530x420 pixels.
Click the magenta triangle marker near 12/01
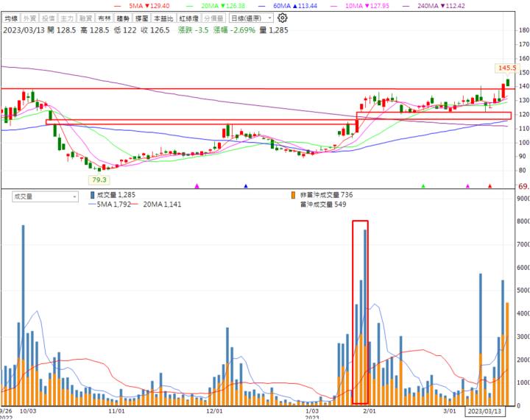[197, 186]
